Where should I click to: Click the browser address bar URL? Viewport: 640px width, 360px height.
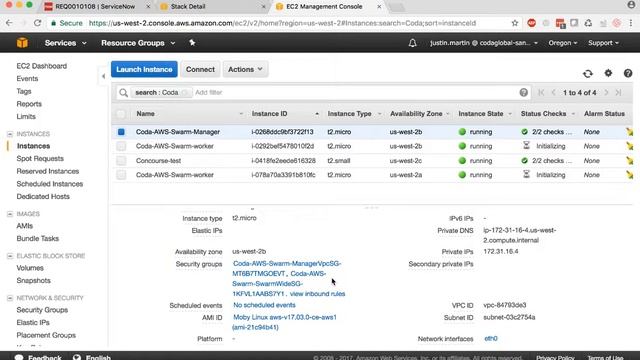282,23
